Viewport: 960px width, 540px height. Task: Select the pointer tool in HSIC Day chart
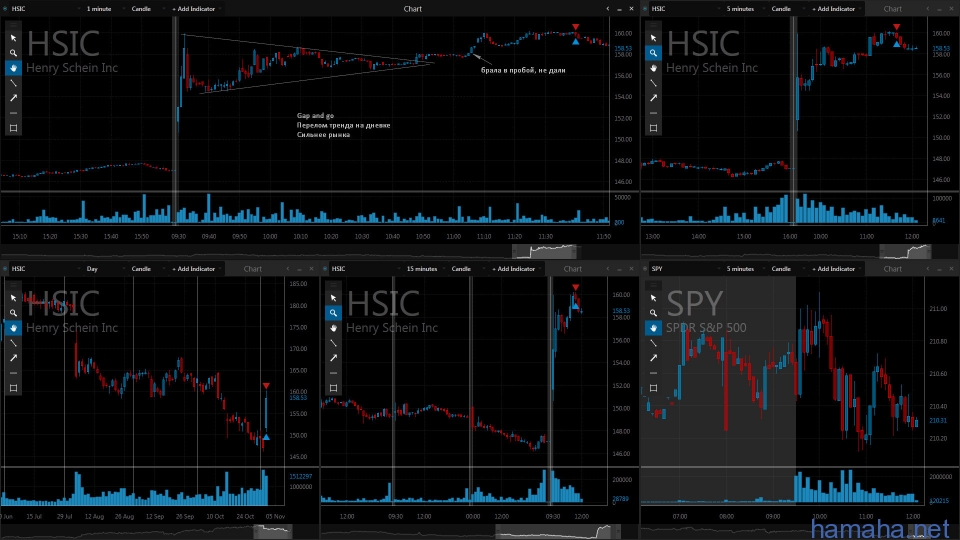[x=13, y=298]
